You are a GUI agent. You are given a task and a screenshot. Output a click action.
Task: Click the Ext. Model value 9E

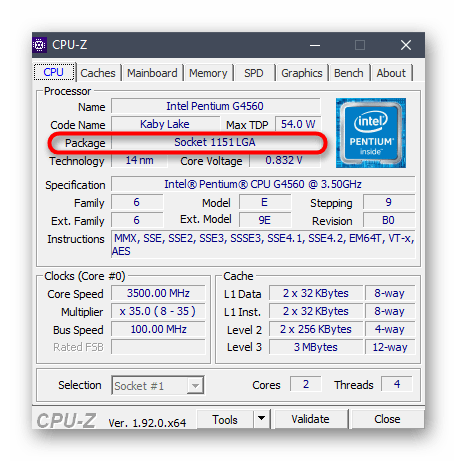tap(265, 220)
